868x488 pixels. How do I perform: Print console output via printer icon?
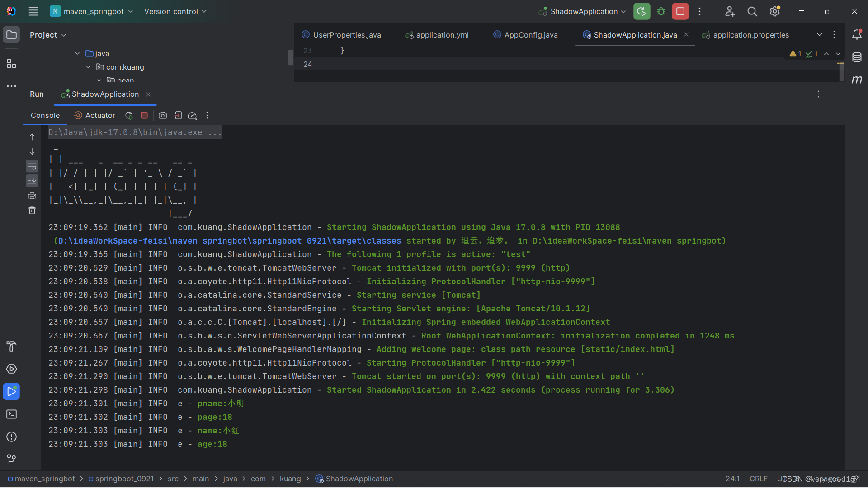click(32, 196)
